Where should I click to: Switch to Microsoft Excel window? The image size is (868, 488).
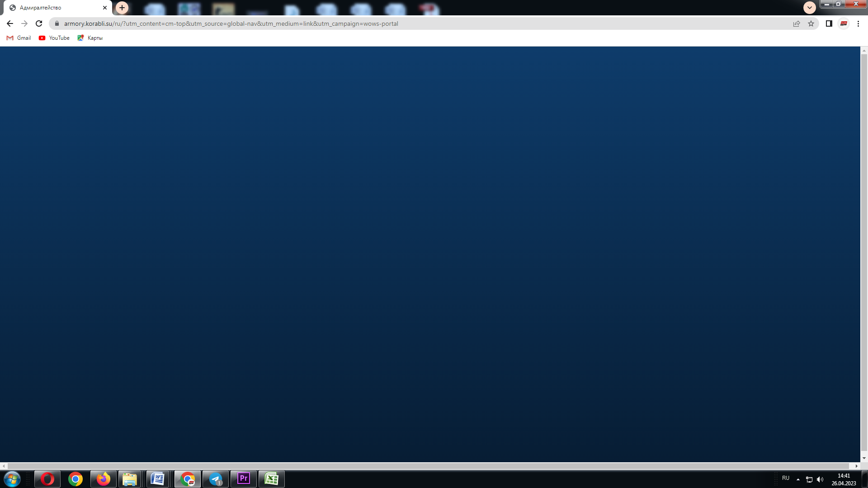pos(272,479)
